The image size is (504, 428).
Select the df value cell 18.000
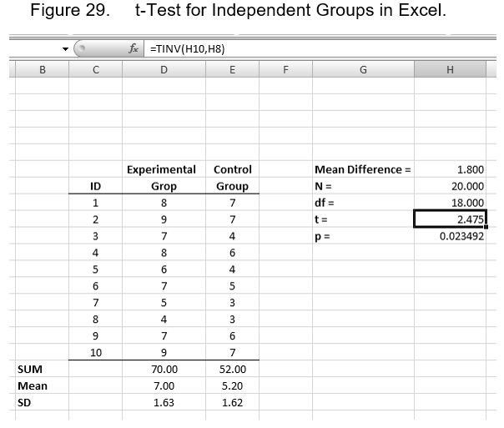tap(450, 203)
